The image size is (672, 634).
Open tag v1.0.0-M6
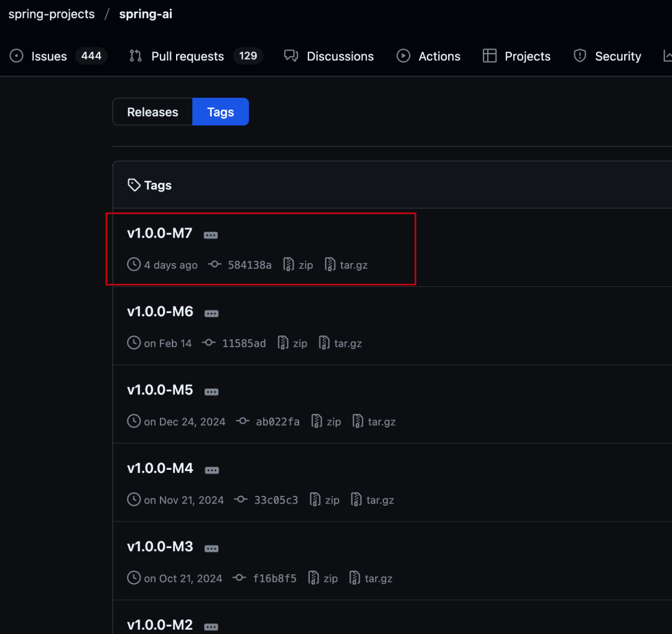[x=161, y=312]
